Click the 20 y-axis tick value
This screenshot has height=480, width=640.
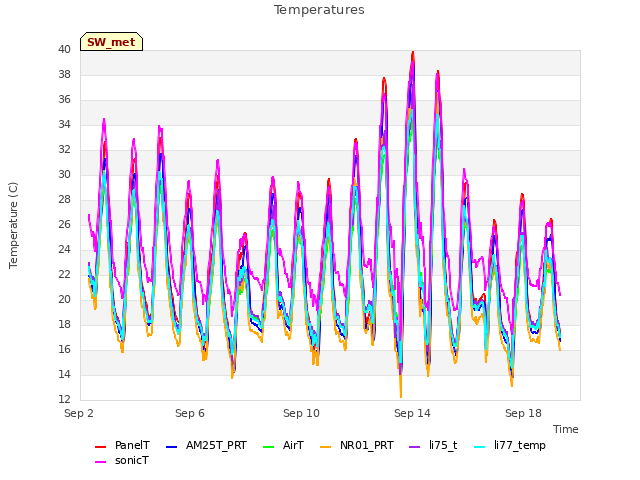64,300
